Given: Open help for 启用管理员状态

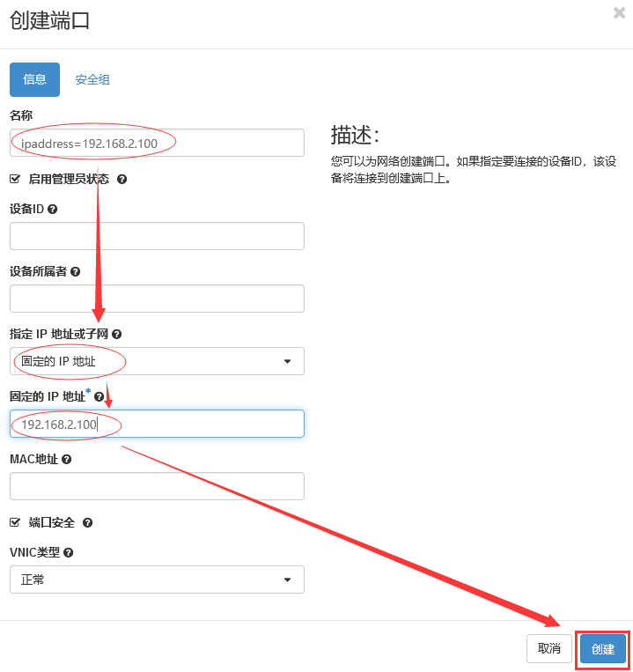Looking at the screenshot, I should (x=121, y=179).
